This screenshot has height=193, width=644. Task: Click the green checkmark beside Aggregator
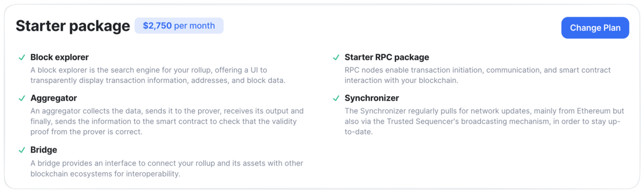point(22,98)
